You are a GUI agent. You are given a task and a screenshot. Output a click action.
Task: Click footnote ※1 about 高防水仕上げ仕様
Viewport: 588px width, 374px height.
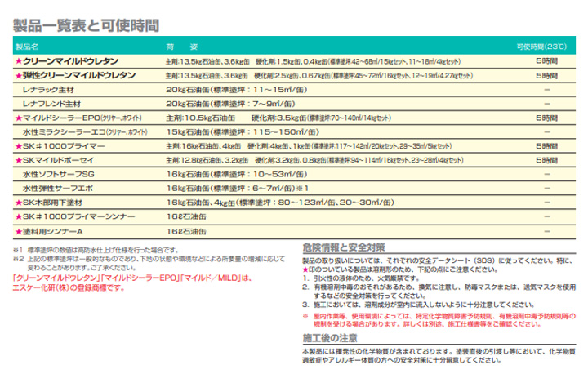(x=96, y=250)
